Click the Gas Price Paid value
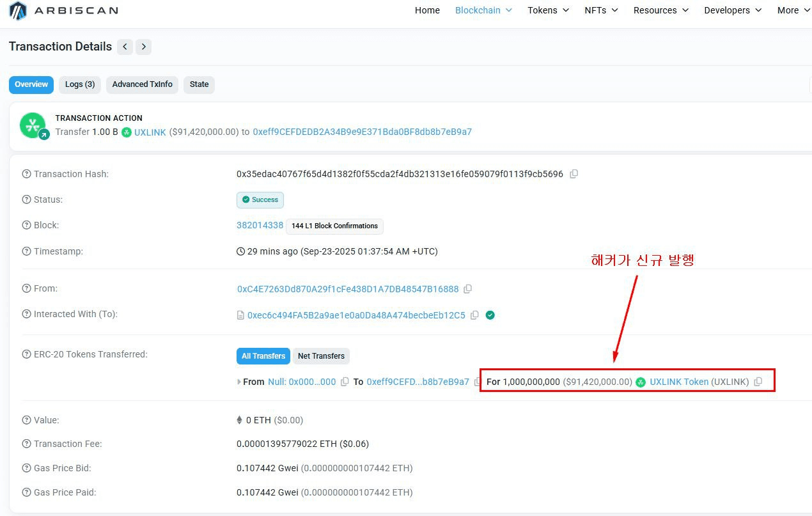Image resolution: width=812 pixels, height=516 pixels. point(325,492)
